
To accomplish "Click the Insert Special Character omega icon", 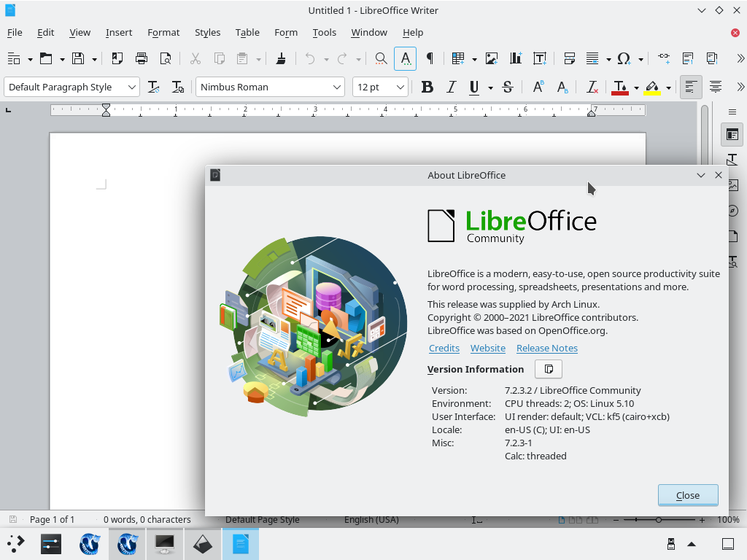I will [624, 58].
